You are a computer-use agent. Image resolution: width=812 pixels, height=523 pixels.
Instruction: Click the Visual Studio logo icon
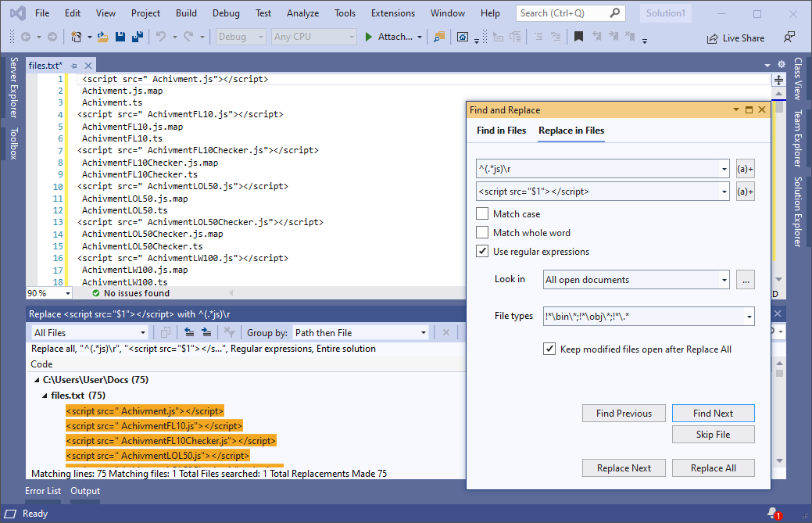tap(18, 13)
